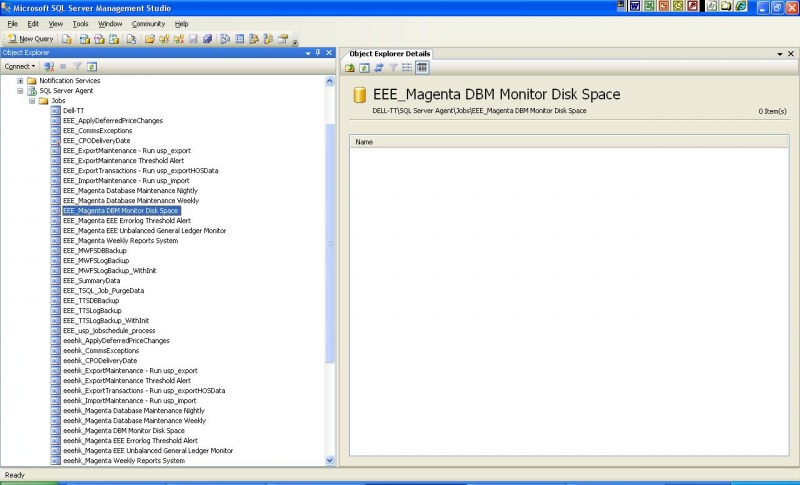Open the main toolbar options dropdown arrow
This screenshot has height=485, width=800.
coord(295,42)
